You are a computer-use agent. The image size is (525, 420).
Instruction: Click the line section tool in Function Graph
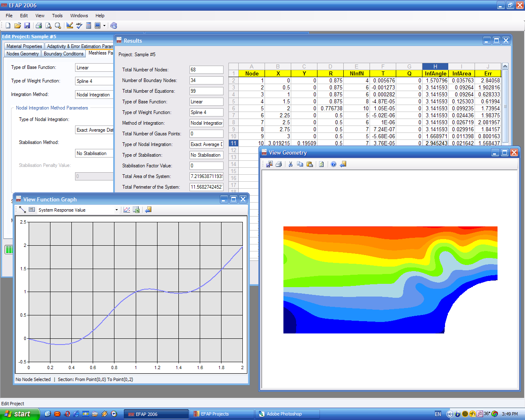pyautogui.click(x=23, y=210)
